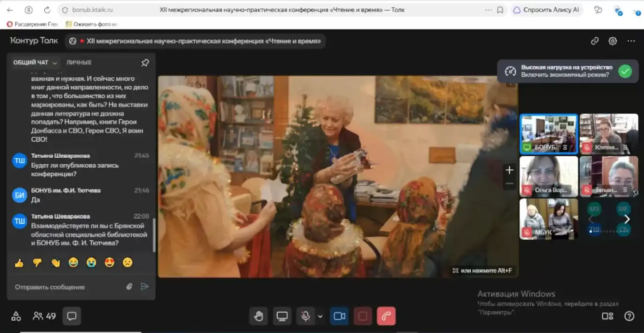Attach a file with the paperclip icon

[x=129, y=287]
